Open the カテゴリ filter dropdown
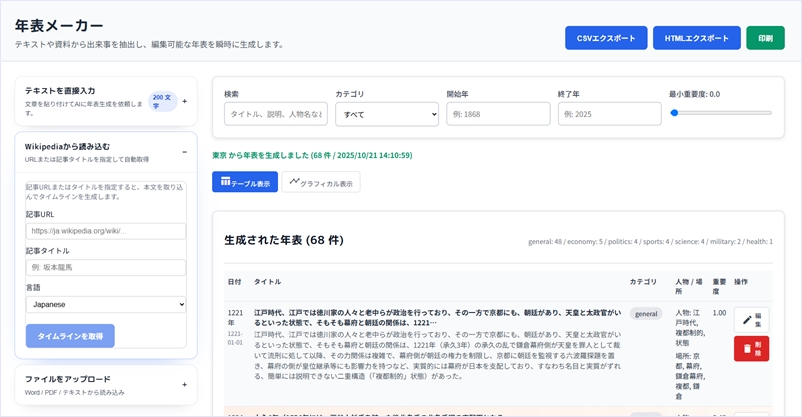The height and width of the screenshot is (417, 802). [x=386, y=114]
